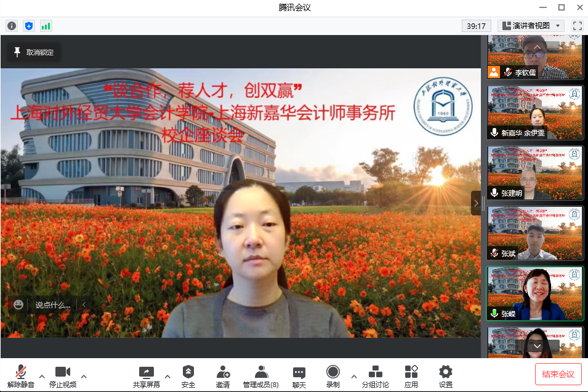The image size is (588, 392).
Task: Start 共享屏幕 screen sharing
Action: point(147,376)
